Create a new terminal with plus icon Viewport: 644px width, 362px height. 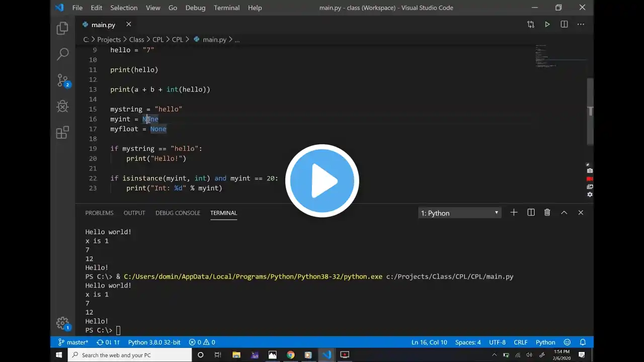tap(514, 213)
